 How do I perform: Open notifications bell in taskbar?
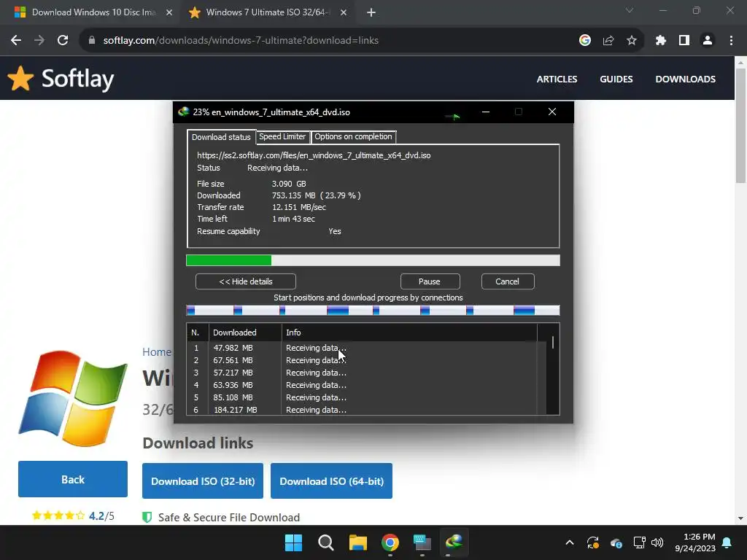(727, 542)
